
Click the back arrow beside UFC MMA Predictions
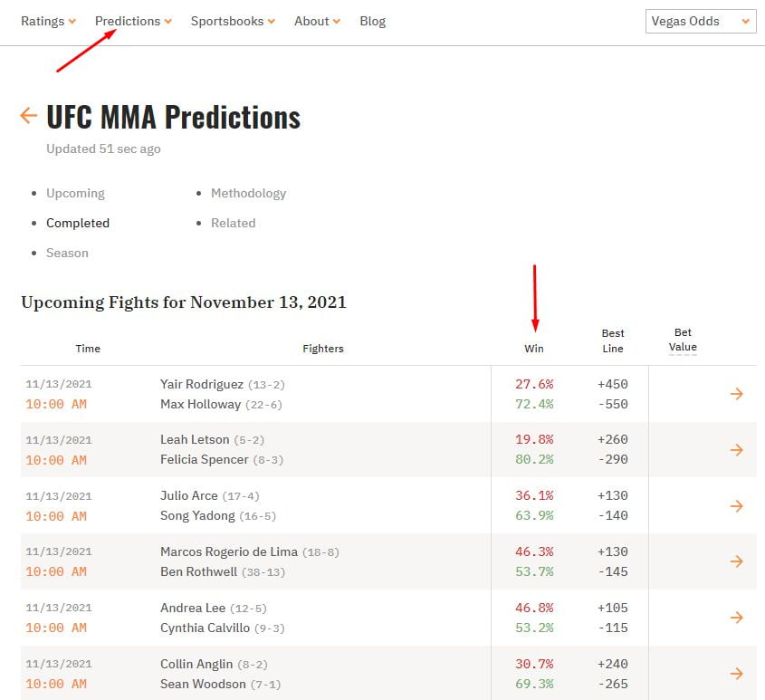point(28,116)
